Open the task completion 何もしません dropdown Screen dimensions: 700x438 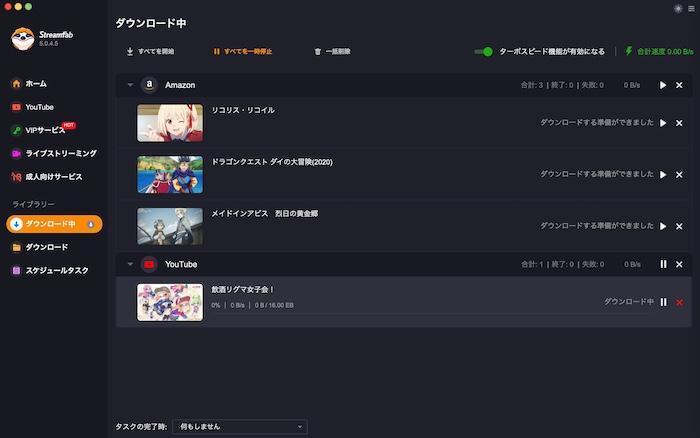[x=240, y=427]
